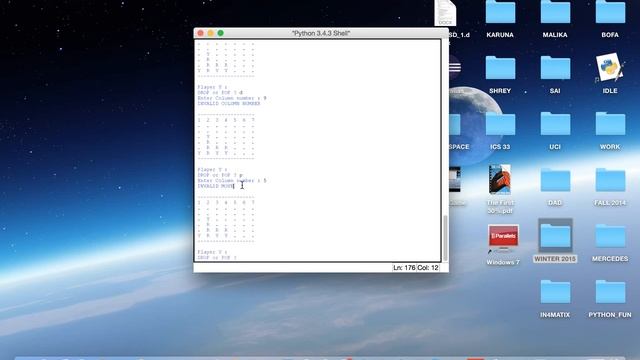Select the IDLE Python launcher icon
The width and height of the screenshot is (640, 360).
coord(610,68)
